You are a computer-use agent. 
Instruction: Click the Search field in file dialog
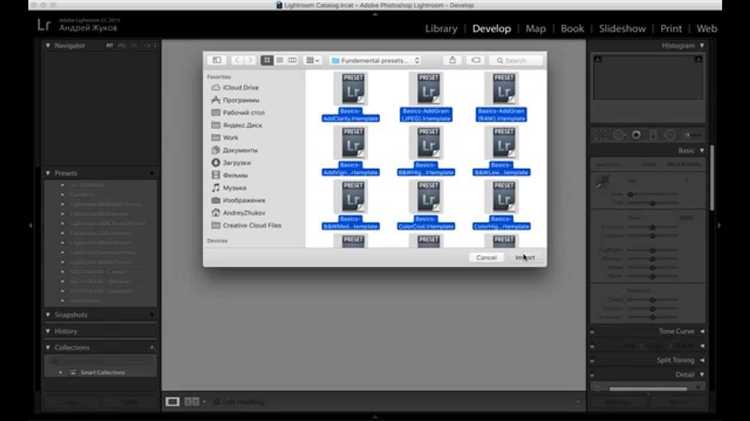[517, 60]
